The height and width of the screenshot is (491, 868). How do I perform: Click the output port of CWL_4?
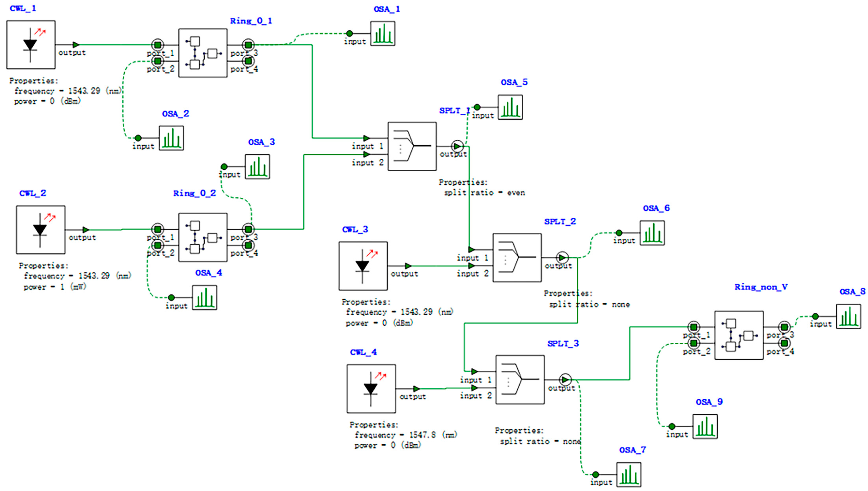417,389
